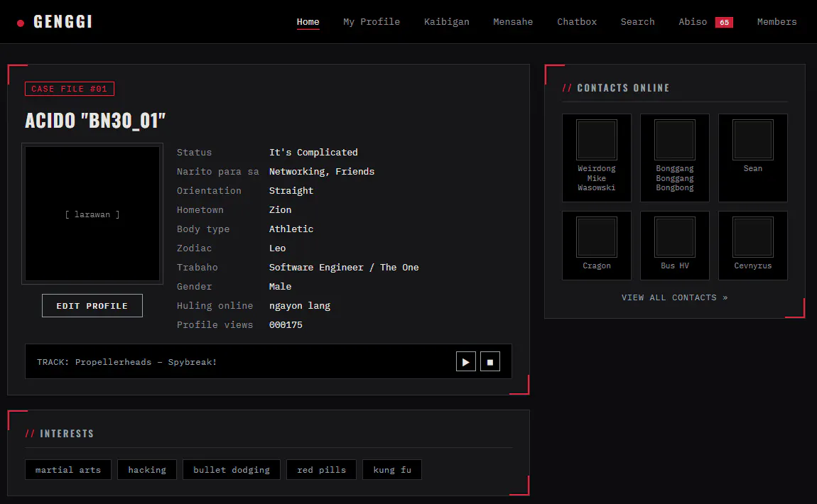
Task: Open Bonggang Bonggang Bongbong contact avatar
Action: click(675, 140)
